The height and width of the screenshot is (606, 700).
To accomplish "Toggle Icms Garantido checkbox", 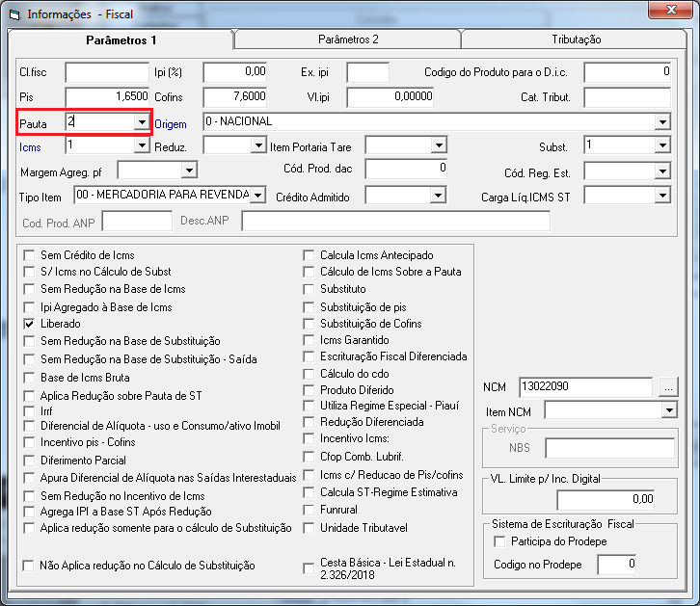I will click(309, 341).
